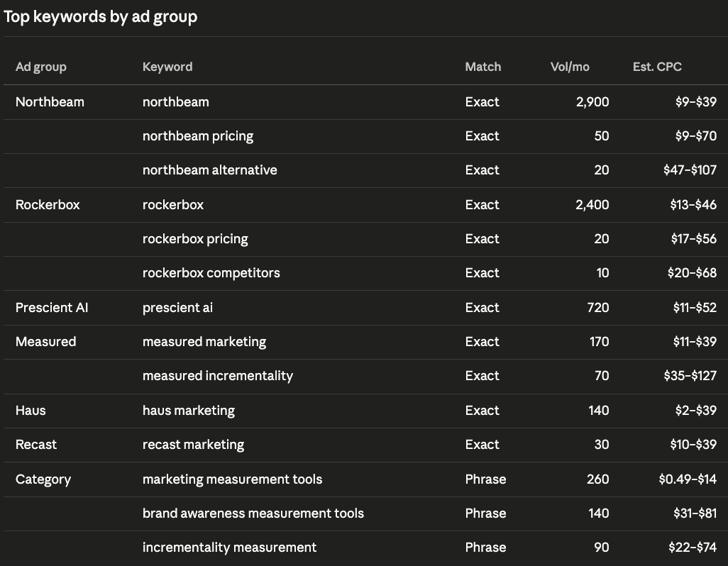Screen dimensions: 728x566
Task: Select the 'Haus' ad group cell
Action: point(31,411)
